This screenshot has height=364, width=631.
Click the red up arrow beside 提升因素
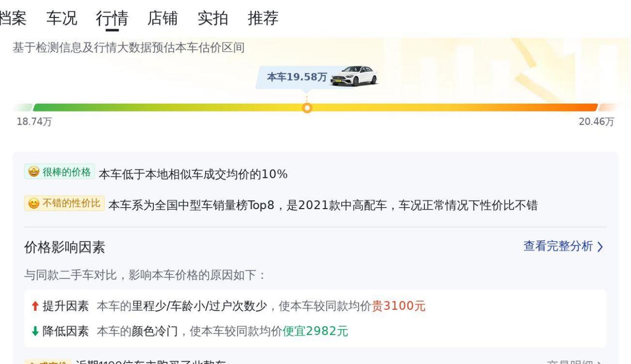(x=34, y=307)
